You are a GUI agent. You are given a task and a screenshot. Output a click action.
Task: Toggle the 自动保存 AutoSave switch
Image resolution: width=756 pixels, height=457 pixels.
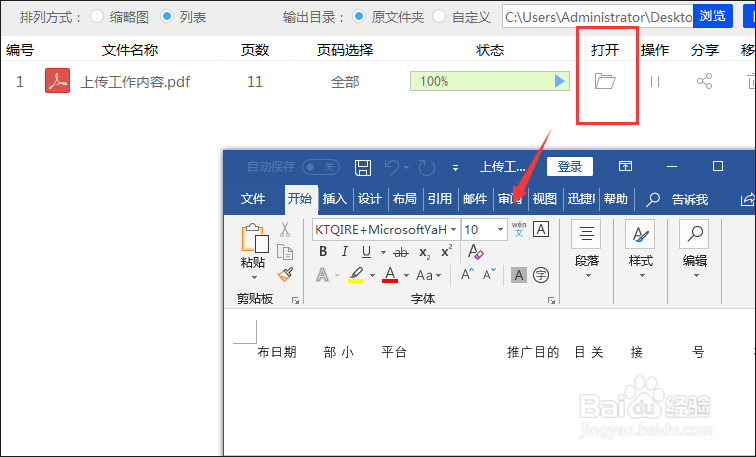point(321,167)
